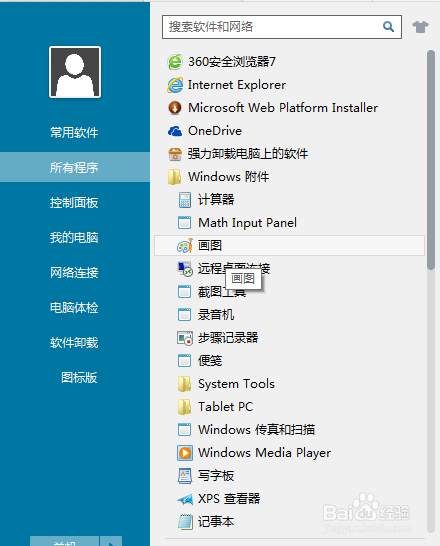Open 电脑体检 from the sidebar
The height and width of the screenshot is (546, 440).
[74, 308]
